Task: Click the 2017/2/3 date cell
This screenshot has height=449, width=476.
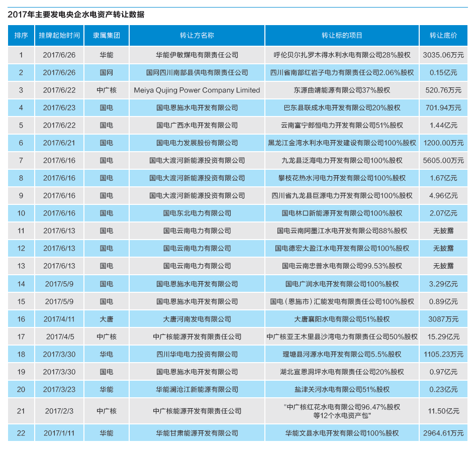Action: coord(59,411)
